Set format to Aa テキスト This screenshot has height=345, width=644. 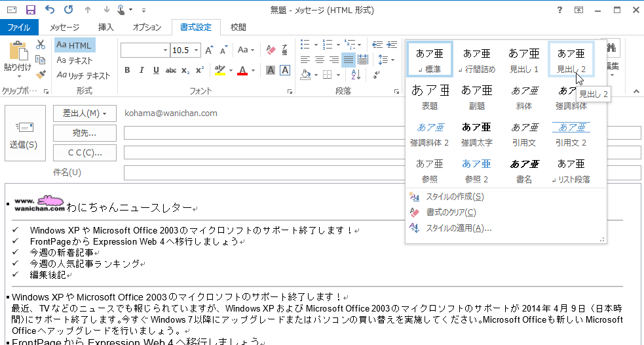point(75,60)
